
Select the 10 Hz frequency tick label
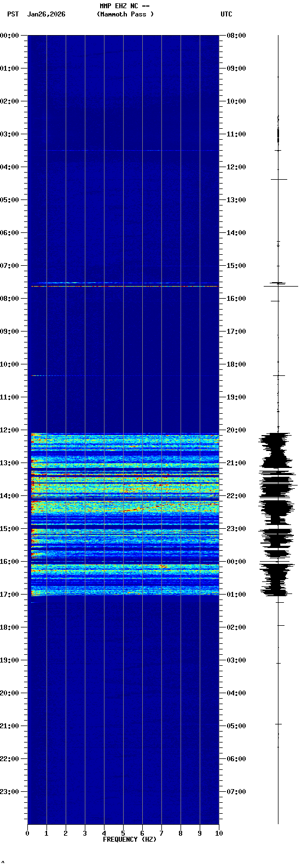tap(219, 833)
